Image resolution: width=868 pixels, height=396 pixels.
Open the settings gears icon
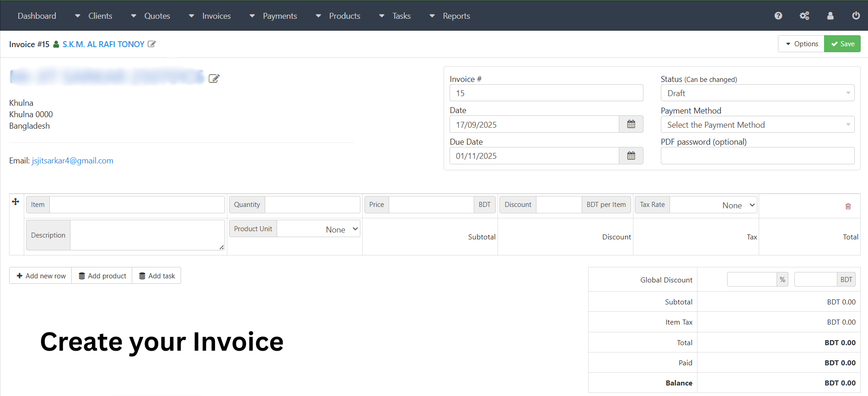coord(804,16)
